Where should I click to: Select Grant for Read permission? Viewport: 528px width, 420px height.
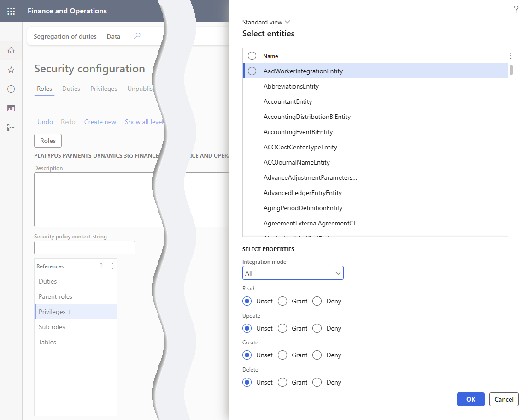[283, 301]
